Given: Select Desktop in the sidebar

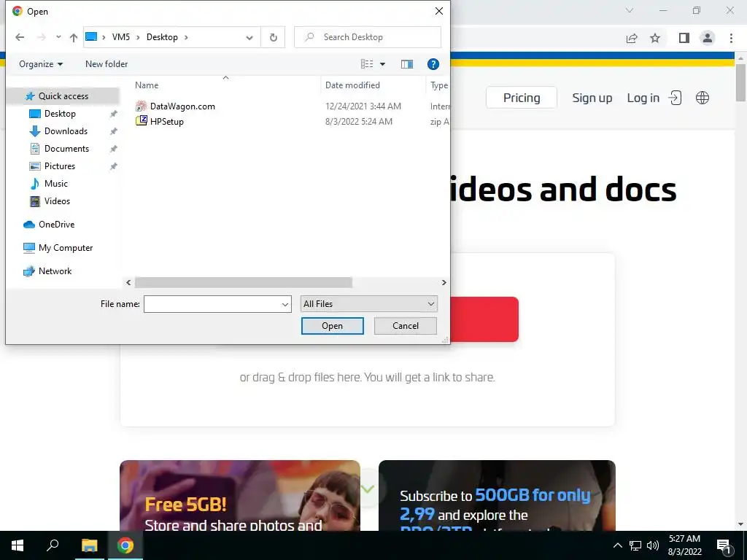Looking at the screenshot, I should pos(60,114).
